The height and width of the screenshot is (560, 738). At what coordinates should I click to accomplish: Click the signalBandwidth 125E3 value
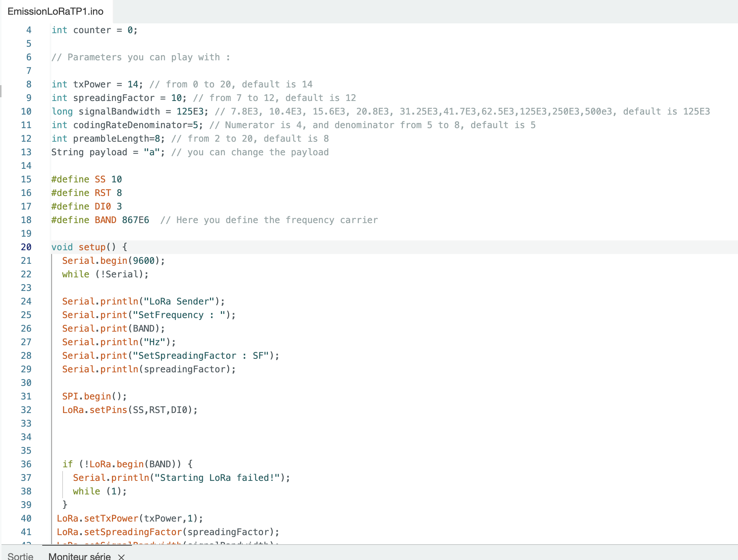click(190, 112)
